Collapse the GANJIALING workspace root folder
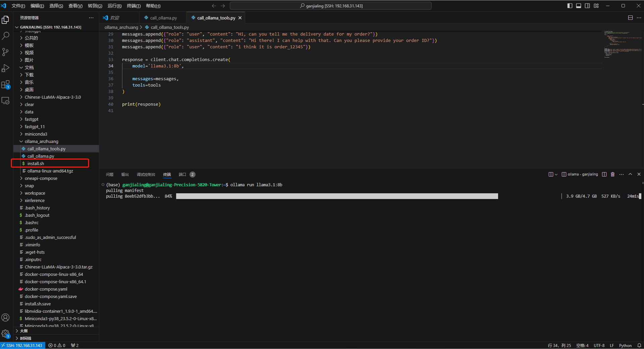 (x=56, y=27)
